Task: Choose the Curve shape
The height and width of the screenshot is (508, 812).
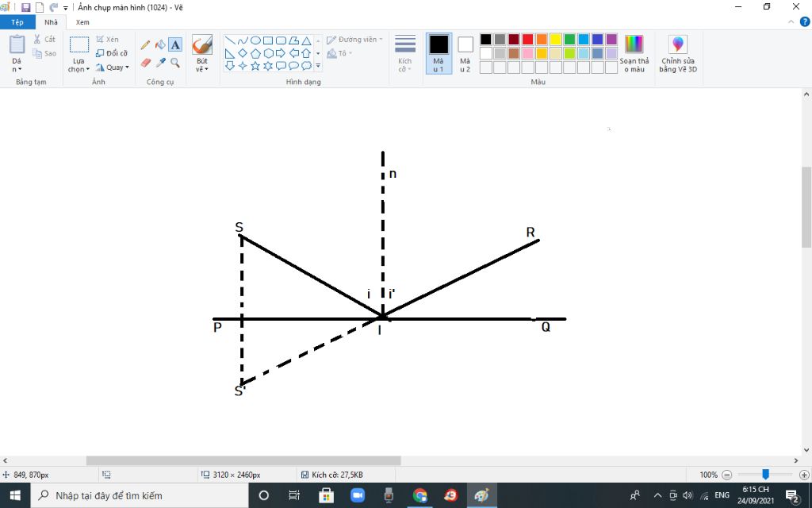Action: [x=243, y=40]
